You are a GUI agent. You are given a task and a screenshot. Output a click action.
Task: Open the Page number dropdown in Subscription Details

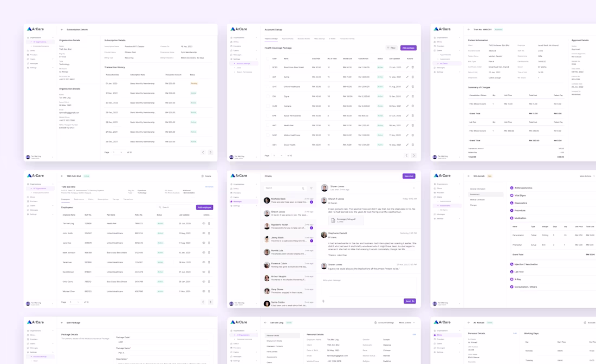[118, 152]
